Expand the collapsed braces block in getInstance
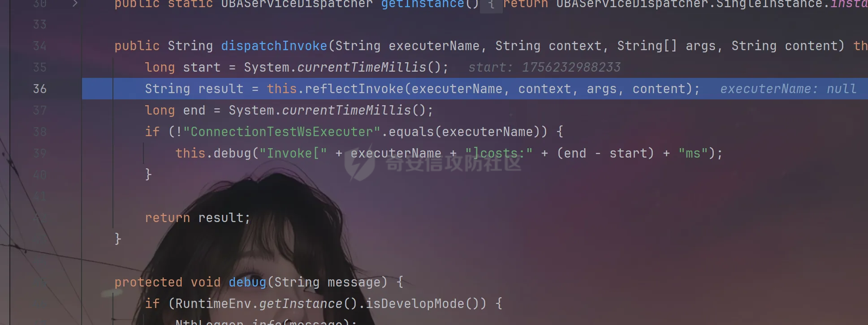 pos(491,4)
